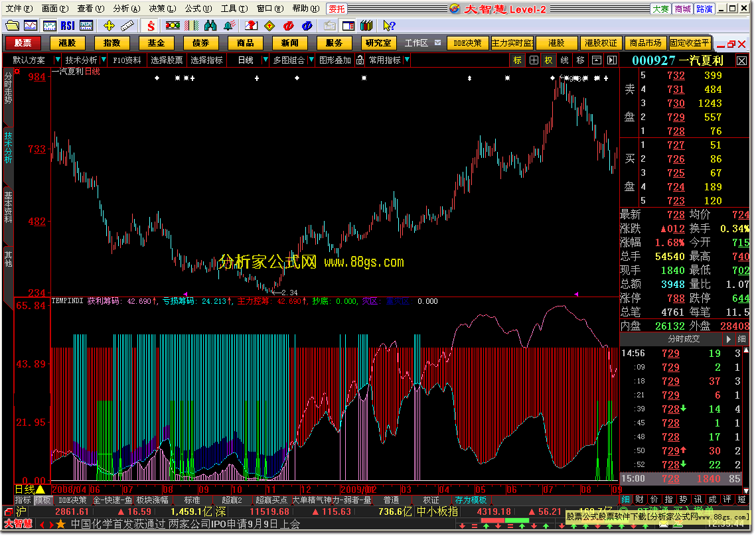Viewport: 756px width, 536px height.
Task: Switch to 财 tab in the quote panel
Action: tap(639, 500)
